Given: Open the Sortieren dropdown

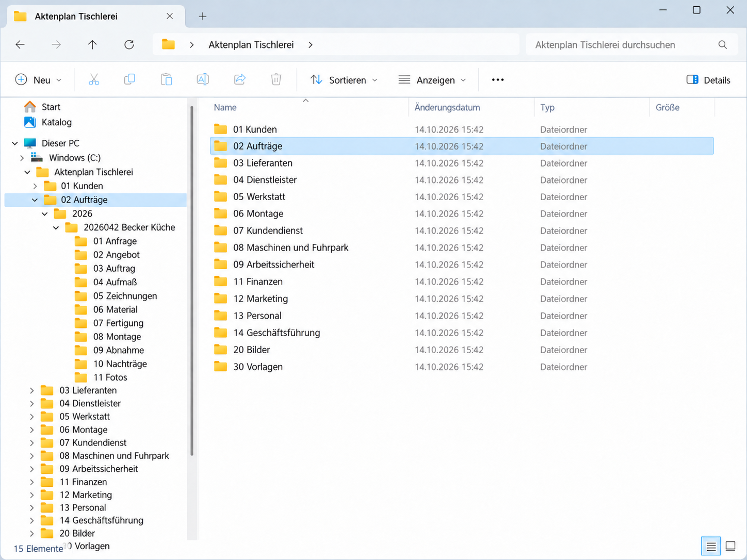Looking at the screenshot, I should tap(344, 80).
